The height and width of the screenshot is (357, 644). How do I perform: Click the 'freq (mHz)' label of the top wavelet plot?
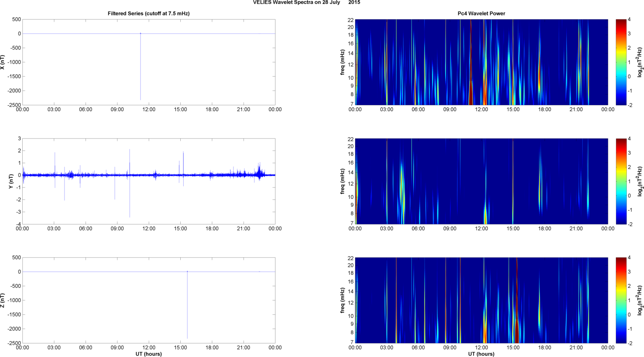point(343,62)
